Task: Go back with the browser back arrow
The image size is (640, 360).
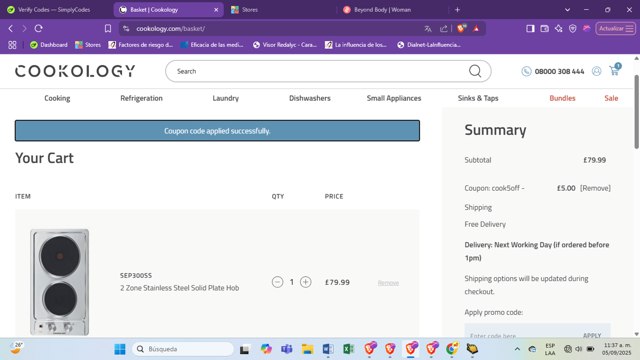Action: click(x=11, y=29)
